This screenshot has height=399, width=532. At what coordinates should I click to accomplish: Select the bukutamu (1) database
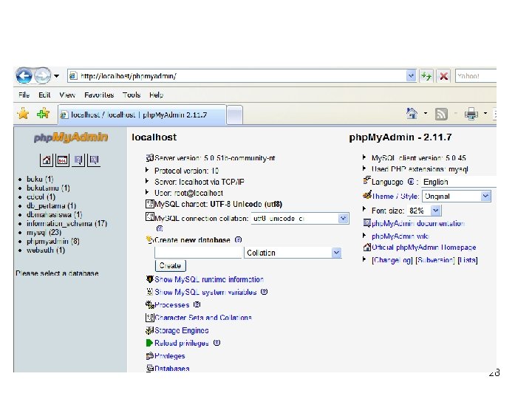click(x=48, y=188)
